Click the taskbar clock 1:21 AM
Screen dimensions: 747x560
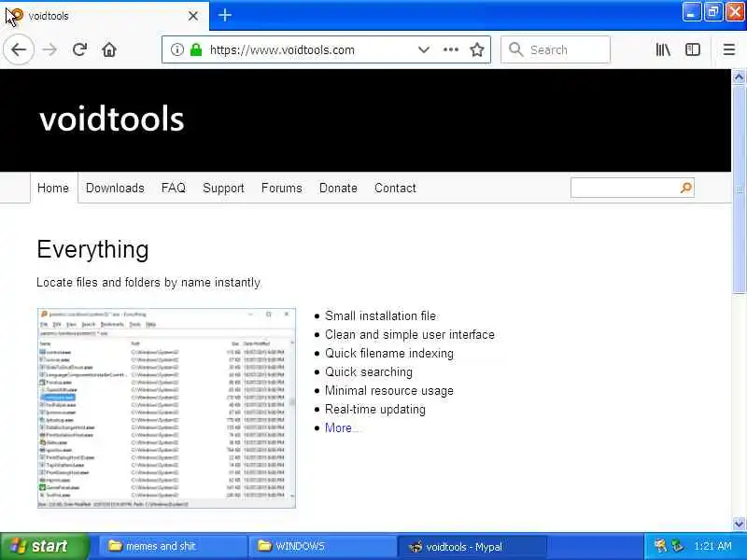(712, 546)
